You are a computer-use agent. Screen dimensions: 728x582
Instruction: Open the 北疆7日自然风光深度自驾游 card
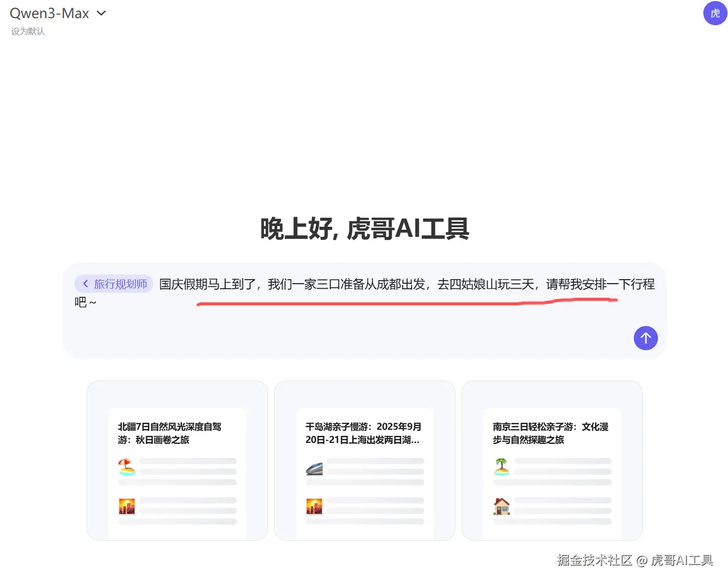point(177,461)
